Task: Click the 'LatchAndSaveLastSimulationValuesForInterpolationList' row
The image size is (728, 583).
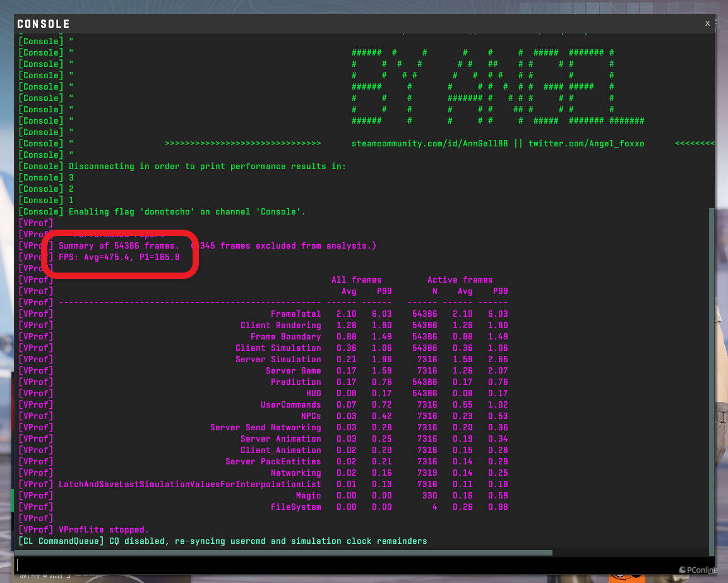Action: pyautogui.click(x=189, y=484)
